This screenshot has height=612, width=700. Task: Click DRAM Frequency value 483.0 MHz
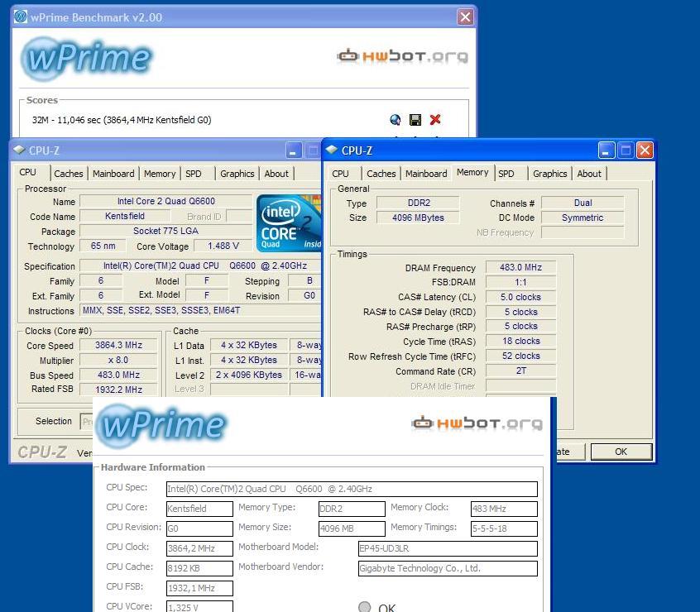pyautogui.click(x=520, y=267)
